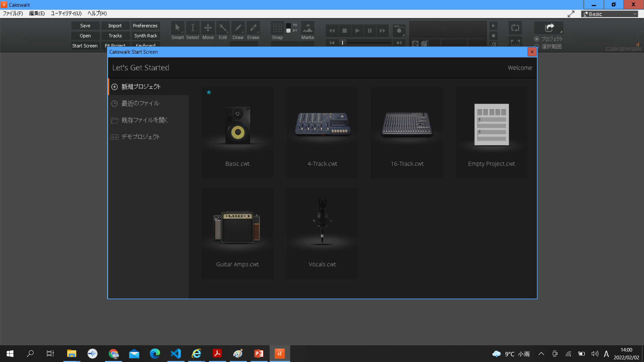Jump to project start button
The height and width of the screenshot is (362, 644).
(332, 43)
